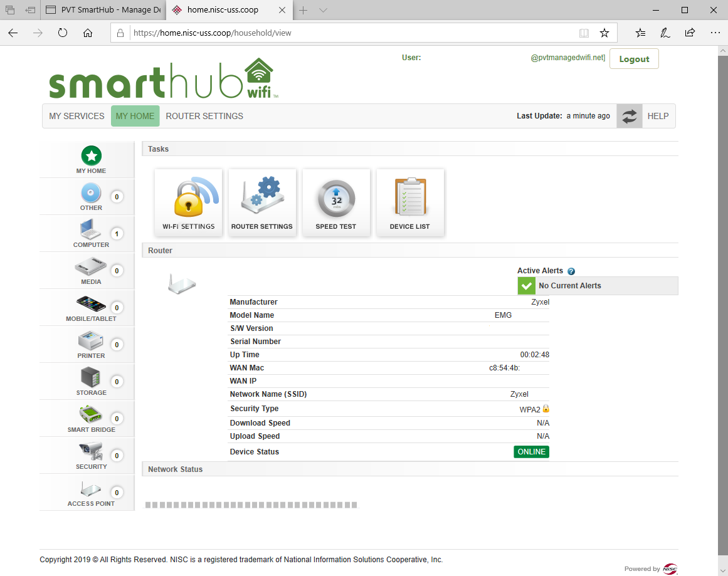
Task: Click the smarthub wifi logo
Action: pos(164,78)
